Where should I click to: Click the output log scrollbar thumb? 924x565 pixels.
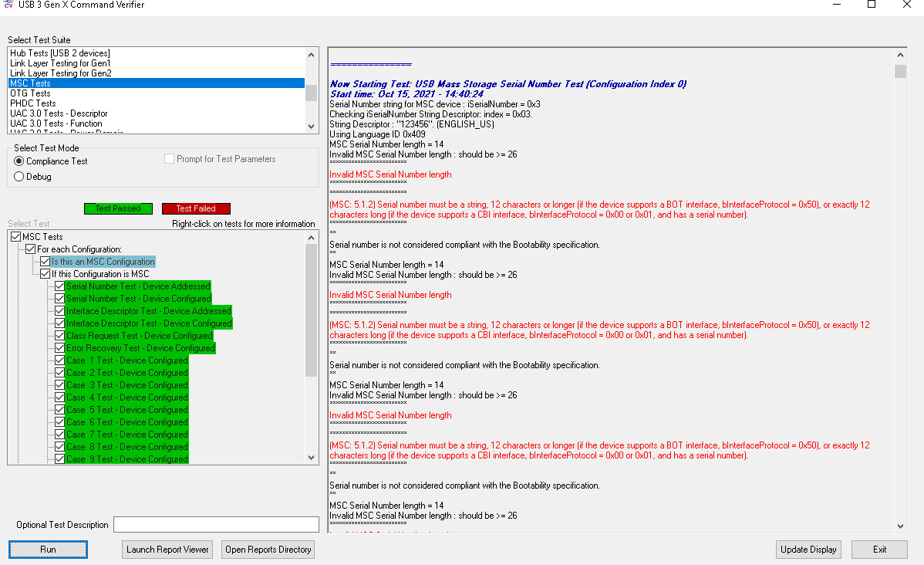coord(900,71)
